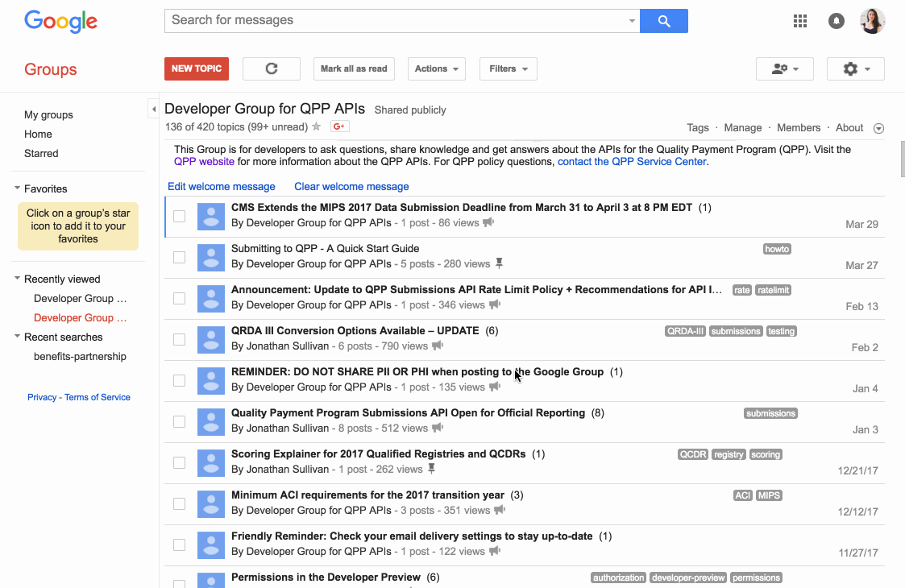Open the membership settings people icon
905x588 pixels.
[784, 69]
